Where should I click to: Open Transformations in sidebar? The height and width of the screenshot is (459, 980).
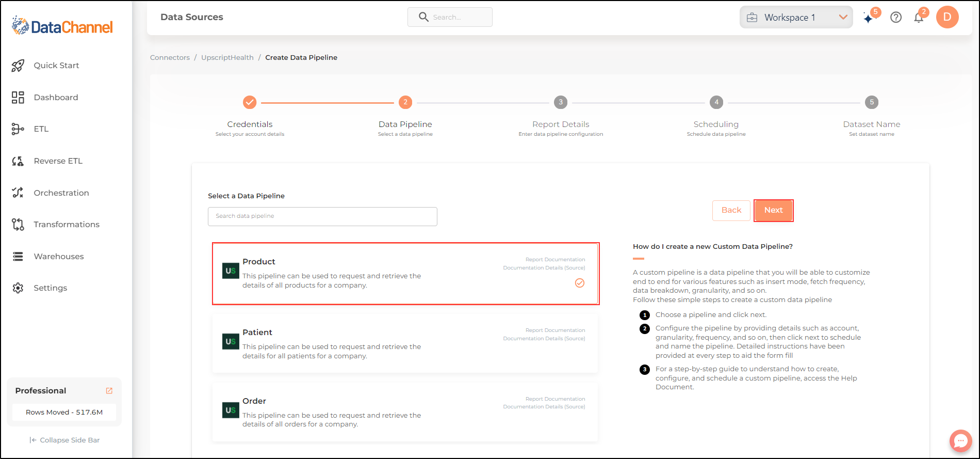66,225
